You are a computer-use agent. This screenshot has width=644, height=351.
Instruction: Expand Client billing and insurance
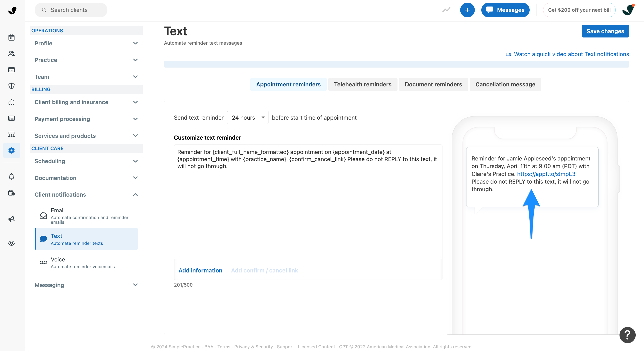point(86,102)
